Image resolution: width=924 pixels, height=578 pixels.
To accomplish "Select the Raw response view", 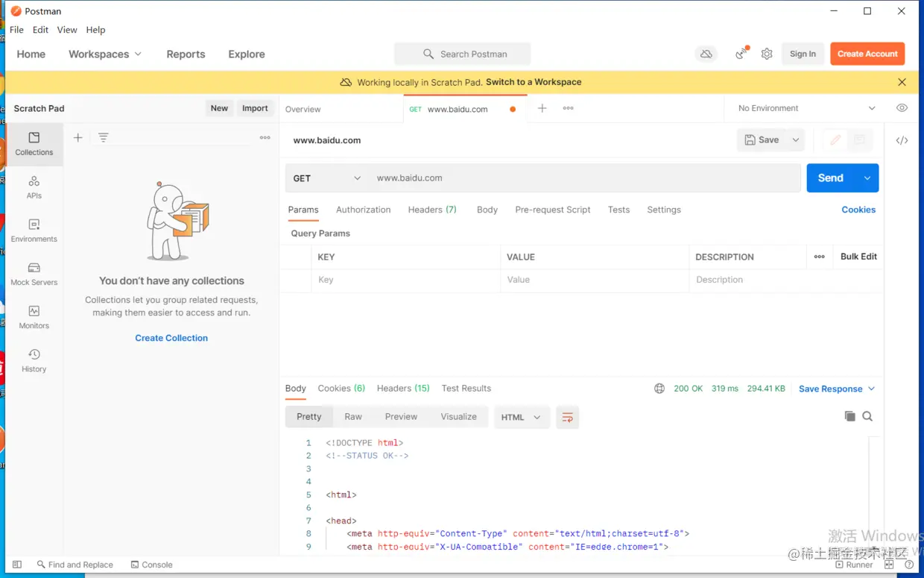I will click(353, 417).
